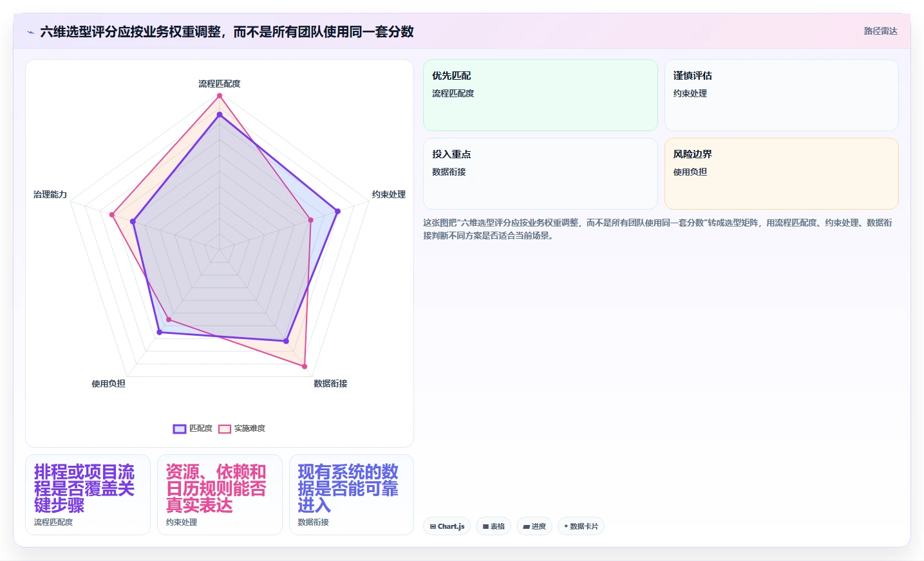Click the 匹配度 legend text
Screen dimensions: 924x561
[201, 428]
